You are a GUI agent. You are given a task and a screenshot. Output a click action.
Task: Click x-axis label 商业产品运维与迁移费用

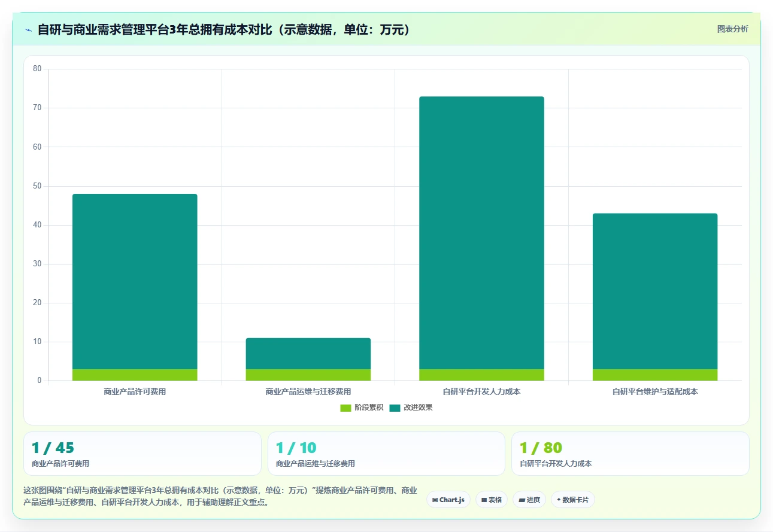[308, 392]
